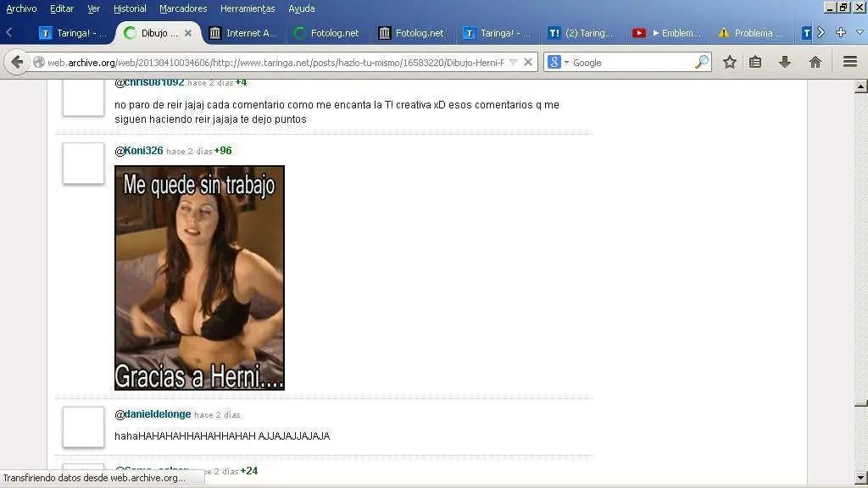This screenshot has height=488, width=868.
Task: Open the Historial menu
Action: 130,8
